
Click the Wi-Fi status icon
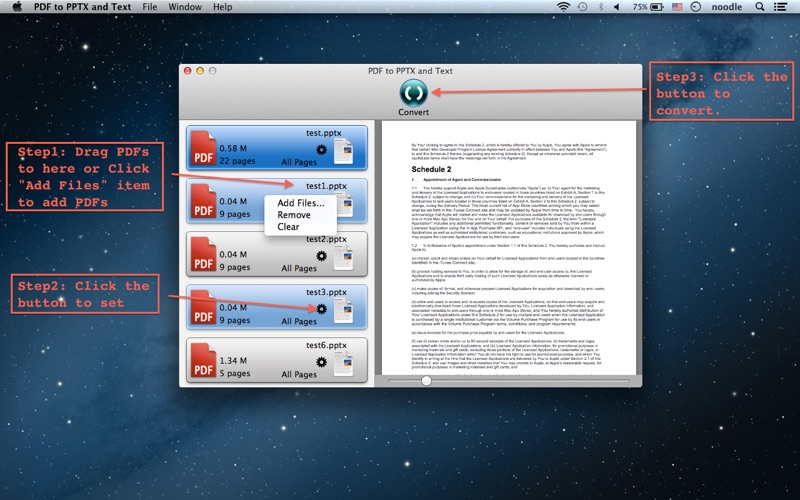pyautogui.click(x=563, y=7)
